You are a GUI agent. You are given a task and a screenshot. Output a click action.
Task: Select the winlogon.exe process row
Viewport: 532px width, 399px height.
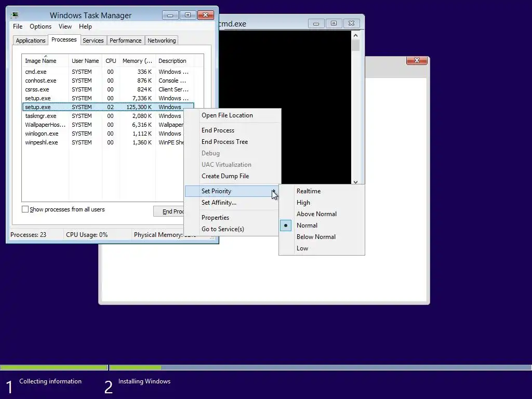[x=103, y=134]
